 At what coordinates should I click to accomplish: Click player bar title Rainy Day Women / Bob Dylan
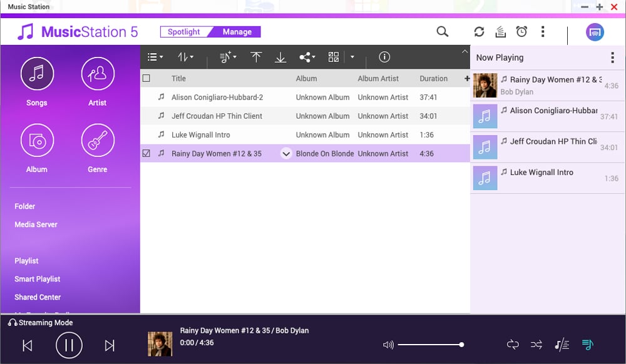(244, 330)
